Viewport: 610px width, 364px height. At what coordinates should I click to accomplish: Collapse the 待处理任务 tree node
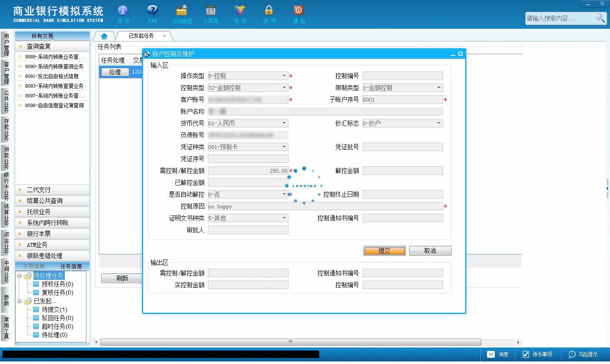[x=19, y=276]
